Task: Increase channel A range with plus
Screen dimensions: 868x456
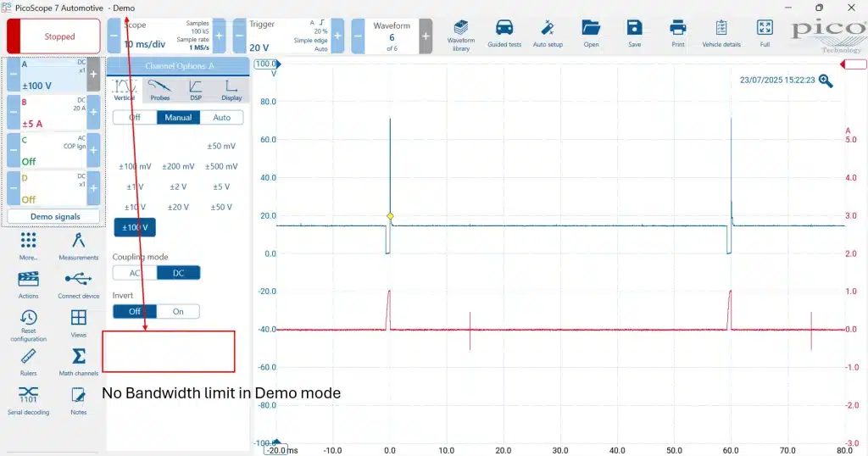Action: 93,74
